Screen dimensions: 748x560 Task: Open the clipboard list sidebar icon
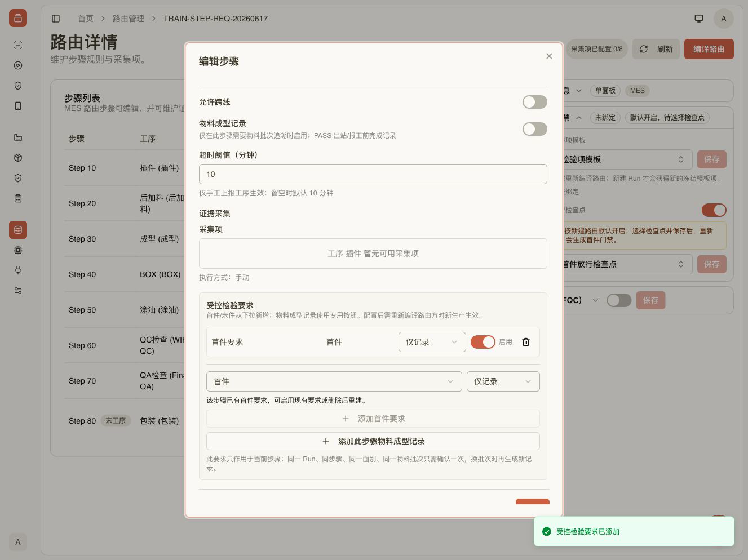18,198
